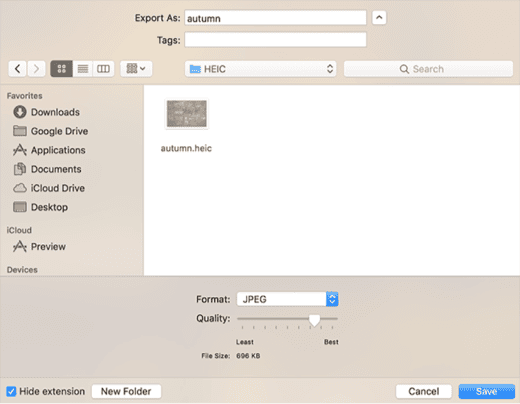Click the Preview app icon under iCloud
The height and width of the screenshot is (404, 520).
coord(20,247)
